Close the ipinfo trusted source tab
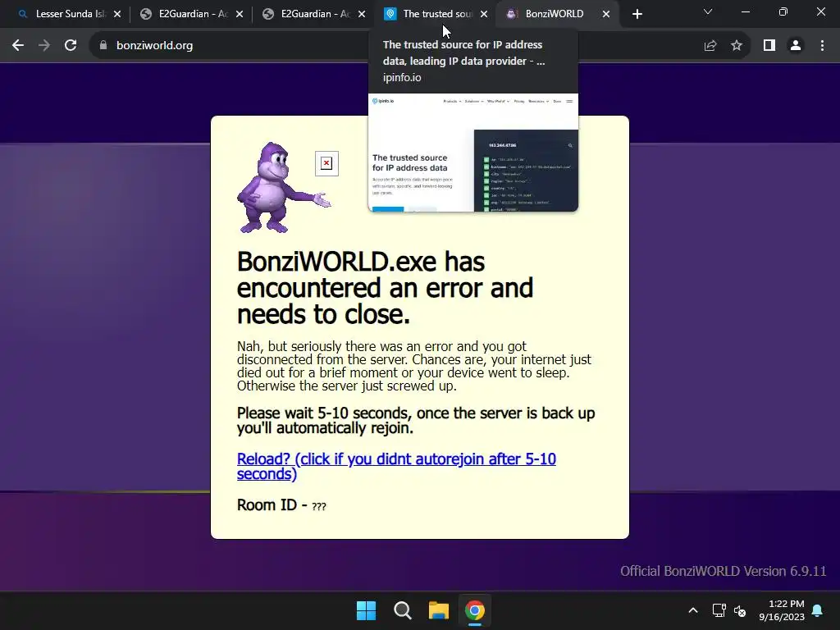Viewport: 840px width, 630px height. click(484, 14)
